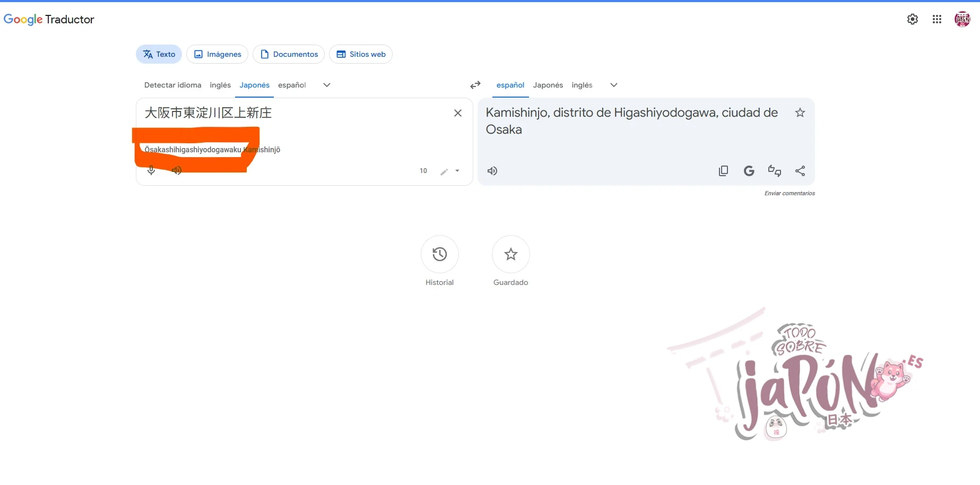Click the translated text Kamishinjo result
The image size is (980, 485).
pos(632,121)
